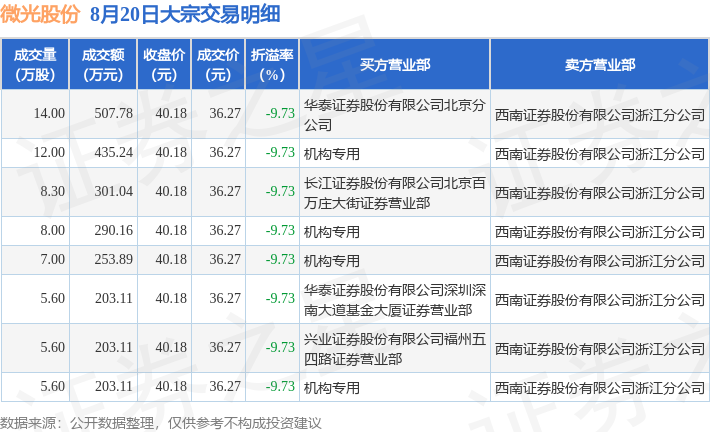Select the 成交量(万股) column header
This screenshot has height=432, width=710.
pos(35,64)
